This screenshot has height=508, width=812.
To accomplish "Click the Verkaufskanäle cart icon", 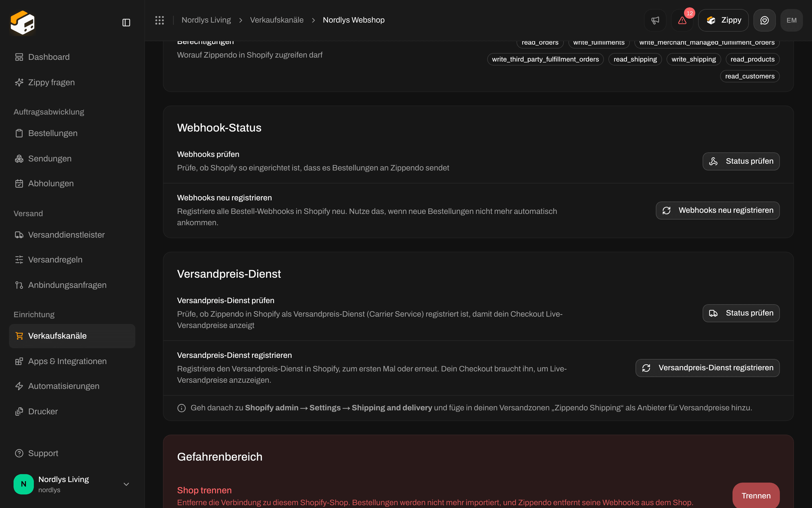I will click(19, 336).
